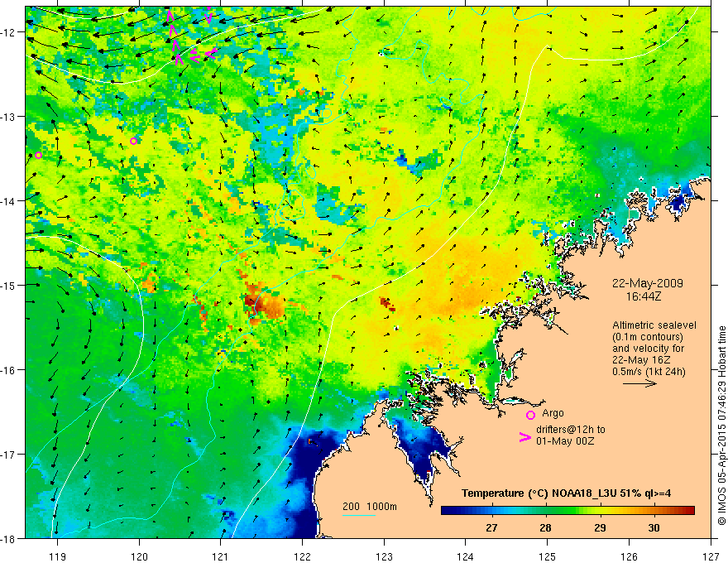728x563 pixels.
Task: Click the latitude axis label -18
Action: (x=8, y=538)
